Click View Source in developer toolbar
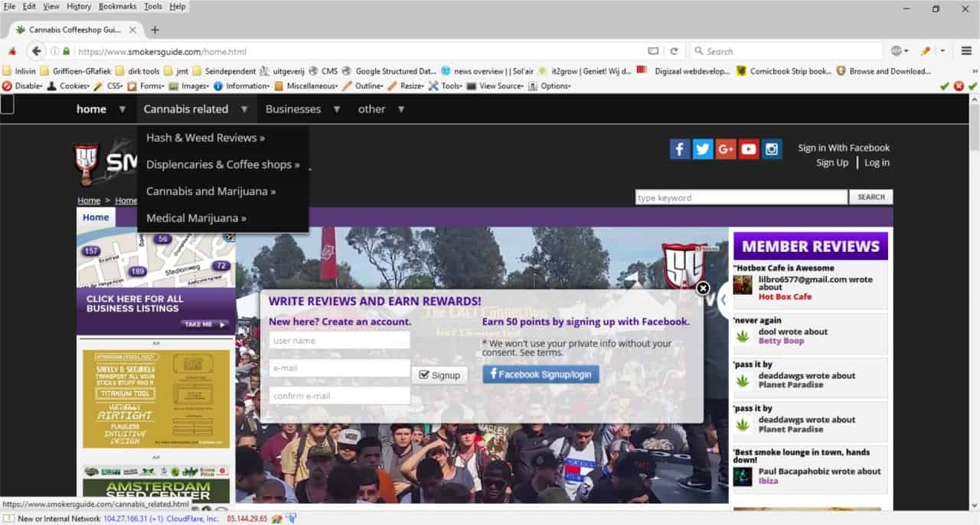Viewport: 980px width, 525px height. (x=495, y=86)
